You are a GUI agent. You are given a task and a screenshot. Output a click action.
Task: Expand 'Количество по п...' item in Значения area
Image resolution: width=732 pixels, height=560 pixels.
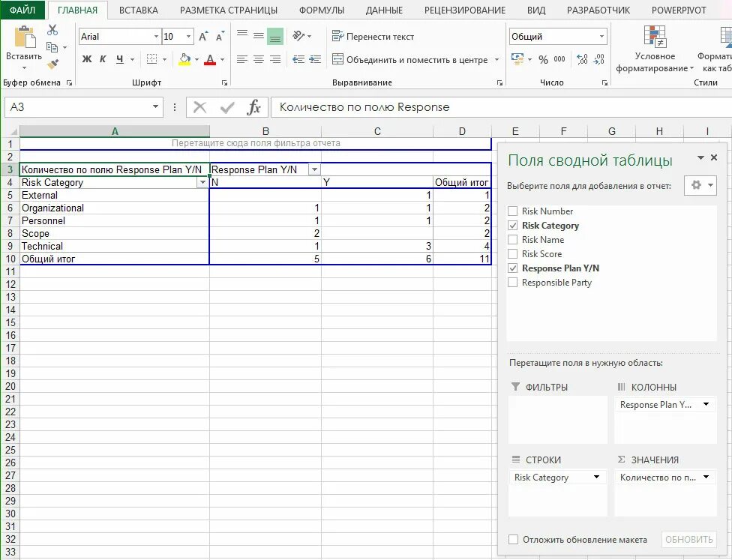(706, 477)
